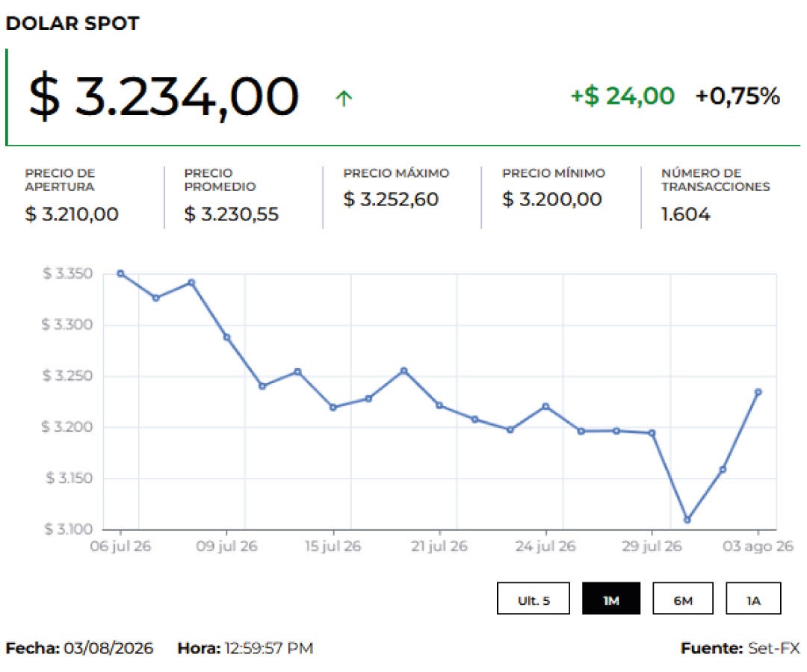Image resolution: width=807 pixels, height=672 pixels.
Task: Click the data point above 15 jul 26
Action: point(333,407)
